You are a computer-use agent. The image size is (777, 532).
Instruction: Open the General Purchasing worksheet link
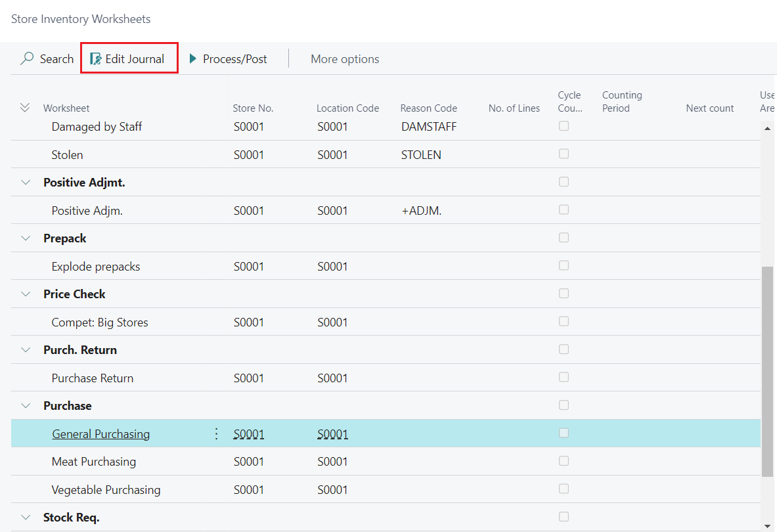click(100, 434)
